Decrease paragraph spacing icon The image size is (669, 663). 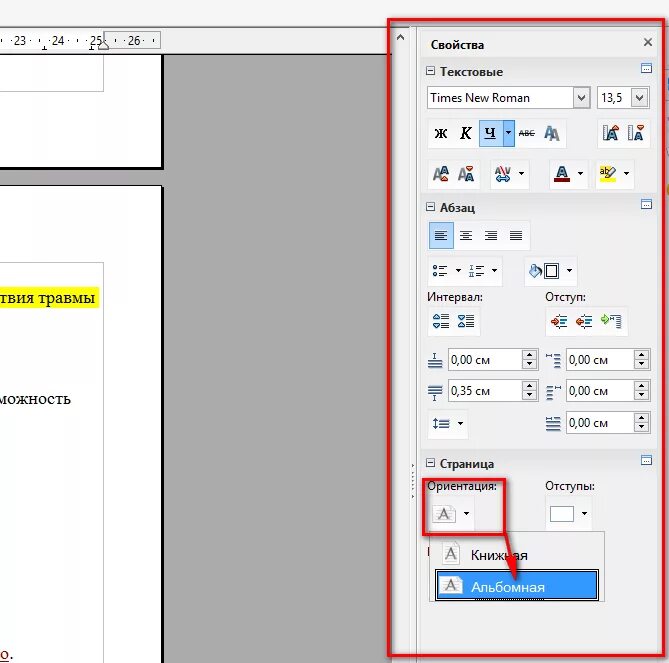pyautogui.click(x=465, y=321)
